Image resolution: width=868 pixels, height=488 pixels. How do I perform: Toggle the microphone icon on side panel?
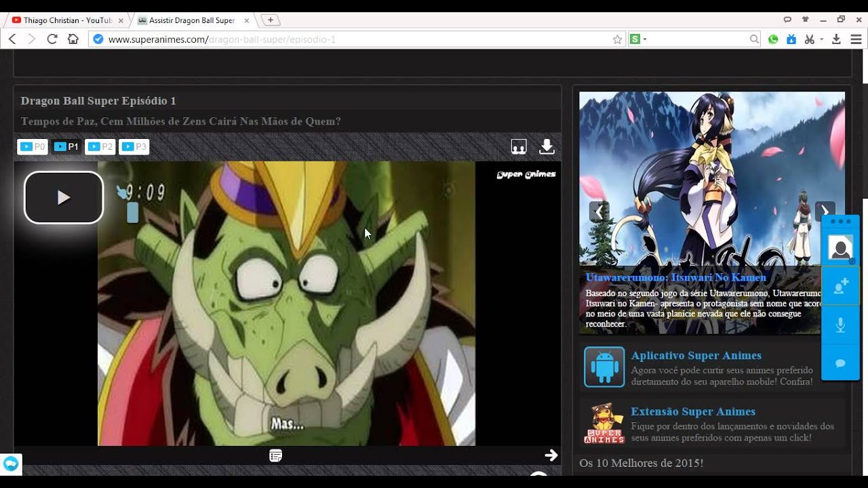pos(840,325)
